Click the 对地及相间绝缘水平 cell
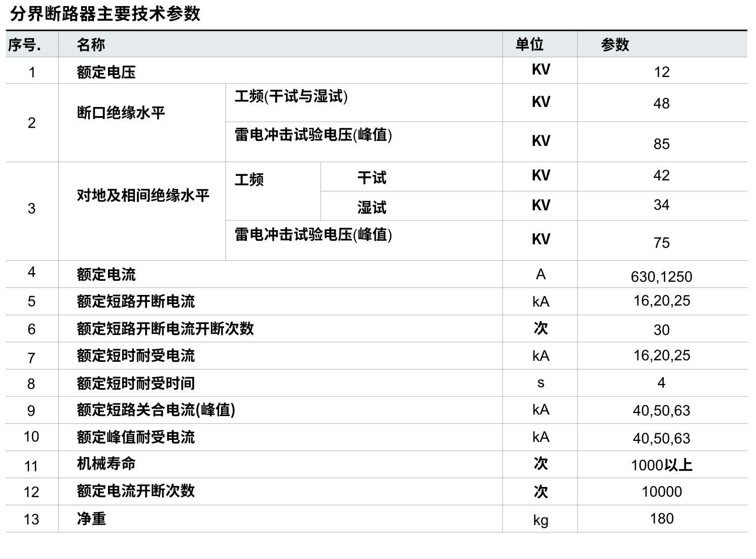756x559 pixels. 143,196
